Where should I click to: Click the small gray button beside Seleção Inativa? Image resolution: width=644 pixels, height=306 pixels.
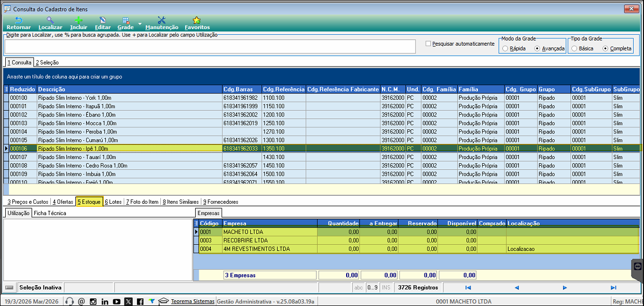point(9,287)
